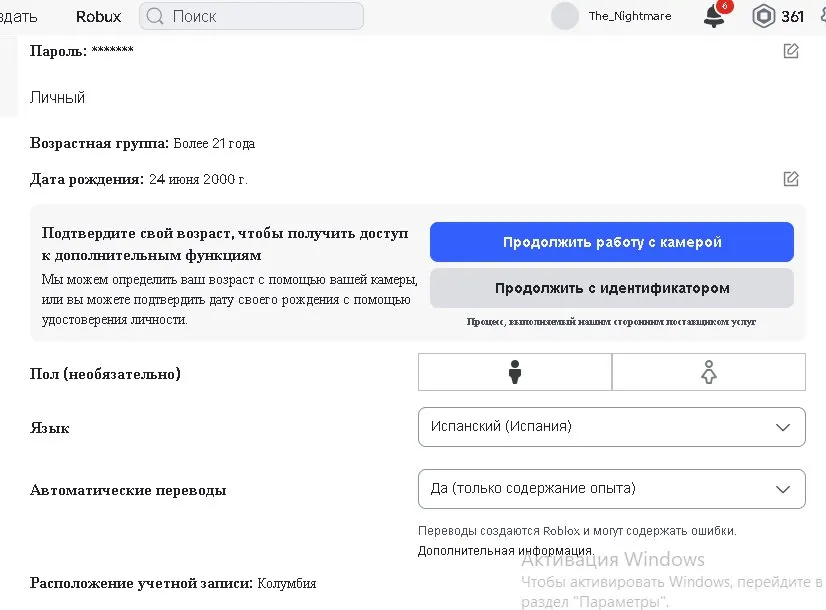Open the Дополнительная информация link
The image size is (826, 610).
(x=506, y=550)
